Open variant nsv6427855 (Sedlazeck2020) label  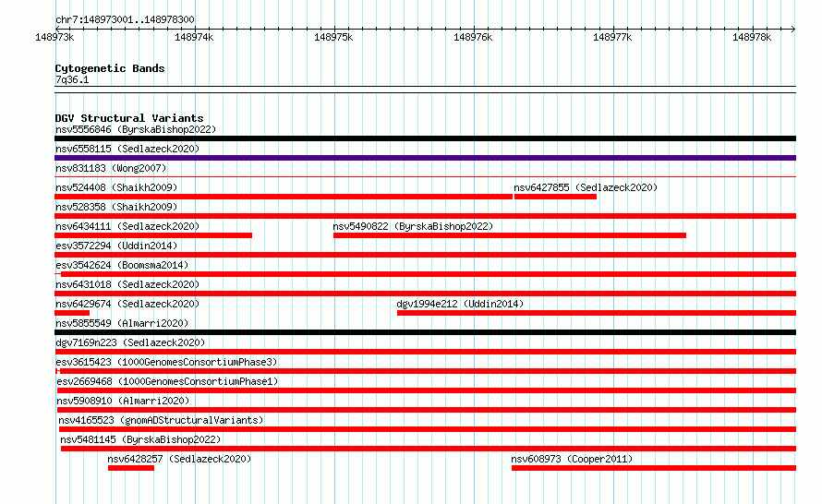click(x=586, y=187)
